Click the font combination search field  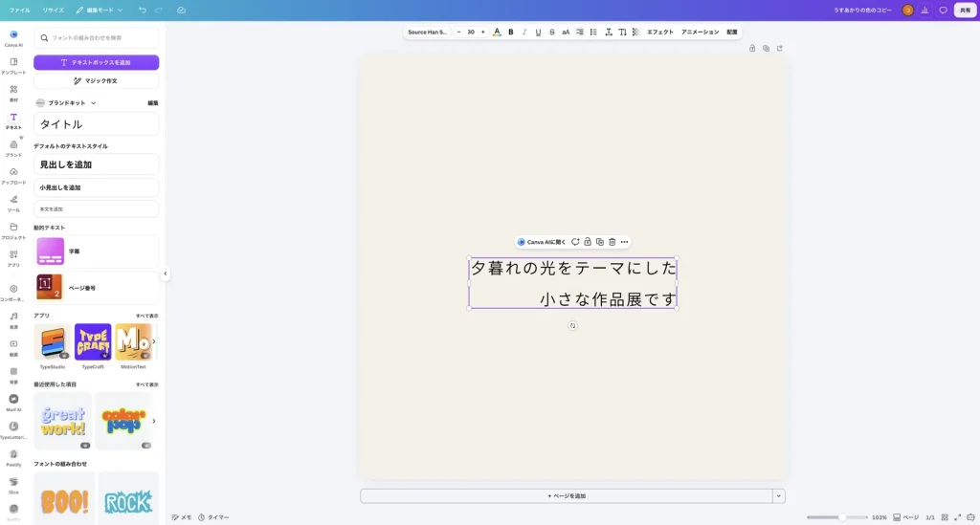coord(97,38)
